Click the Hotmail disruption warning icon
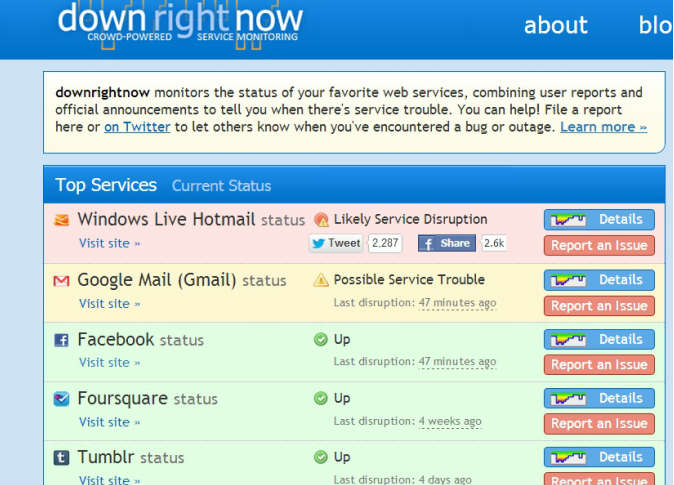Screen dimensions: 674x485 [x=321, y=220]
